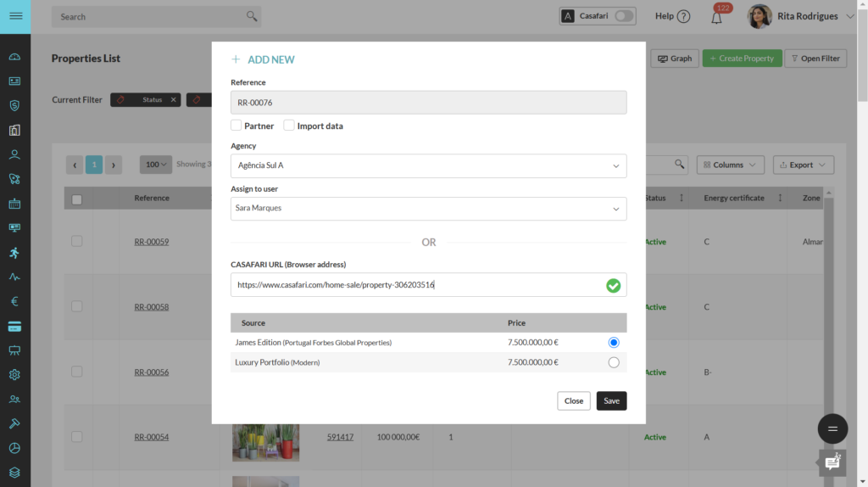Open Rita Rodrigues user menu
This screenshot has width=868, height=487.
807,16
